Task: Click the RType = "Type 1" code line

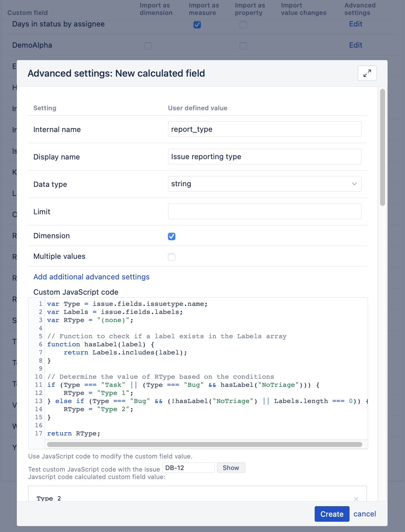Action: (98, 393)
